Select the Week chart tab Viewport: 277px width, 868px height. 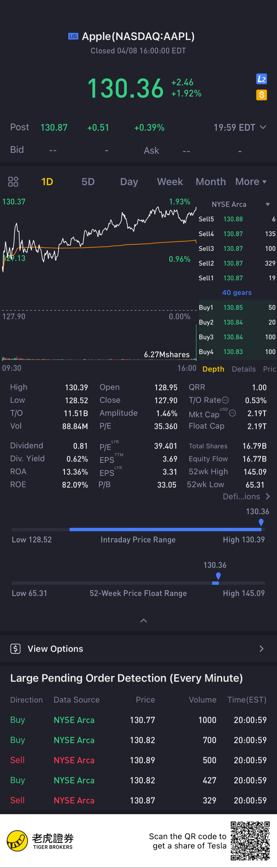click(170, 182)
